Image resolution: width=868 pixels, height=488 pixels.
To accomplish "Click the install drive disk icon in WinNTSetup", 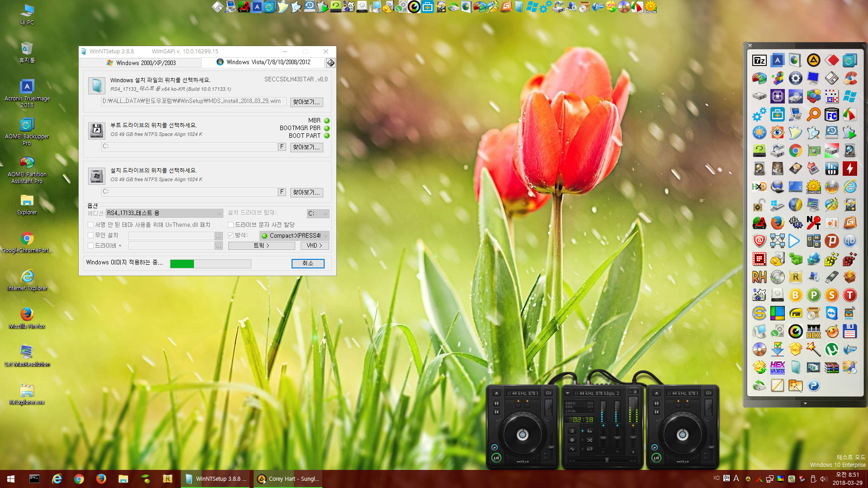I will (96, 176).
